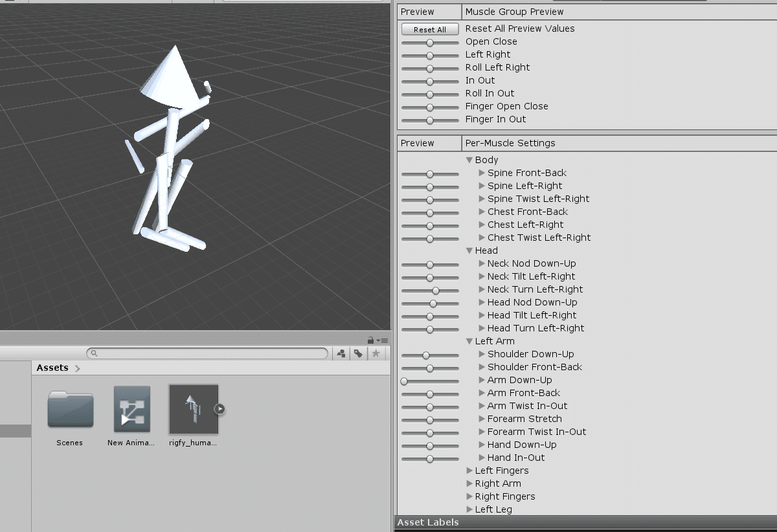Expand Arm Front-Back settings
777x532 pixels.
coord(482,393)
